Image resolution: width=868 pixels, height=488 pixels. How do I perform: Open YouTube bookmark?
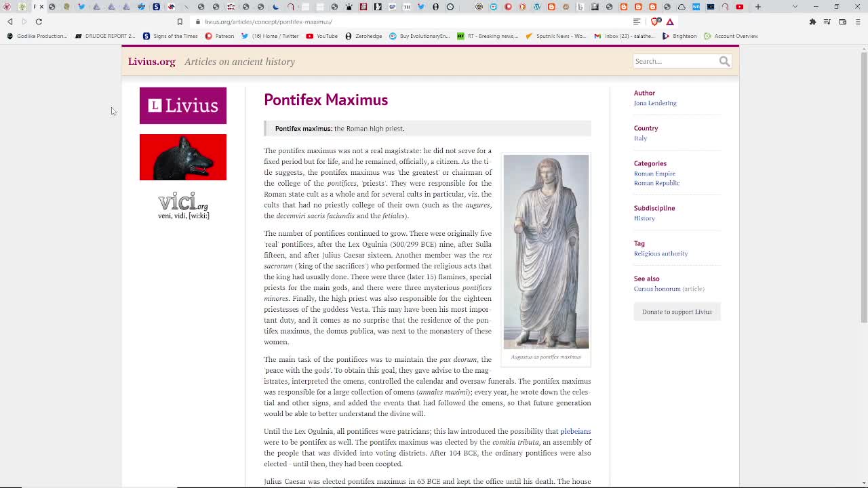point(322,36)
